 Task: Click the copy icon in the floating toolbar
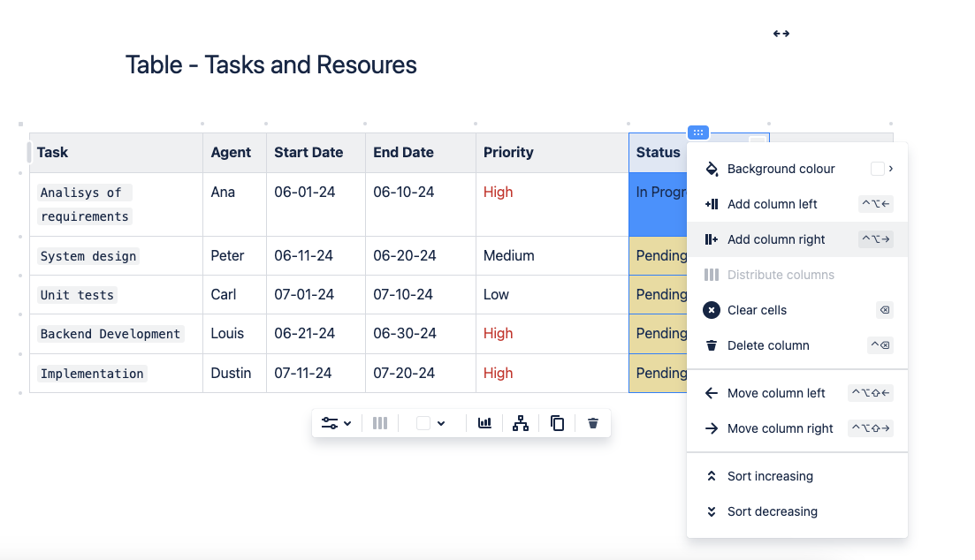coord(557,423)
